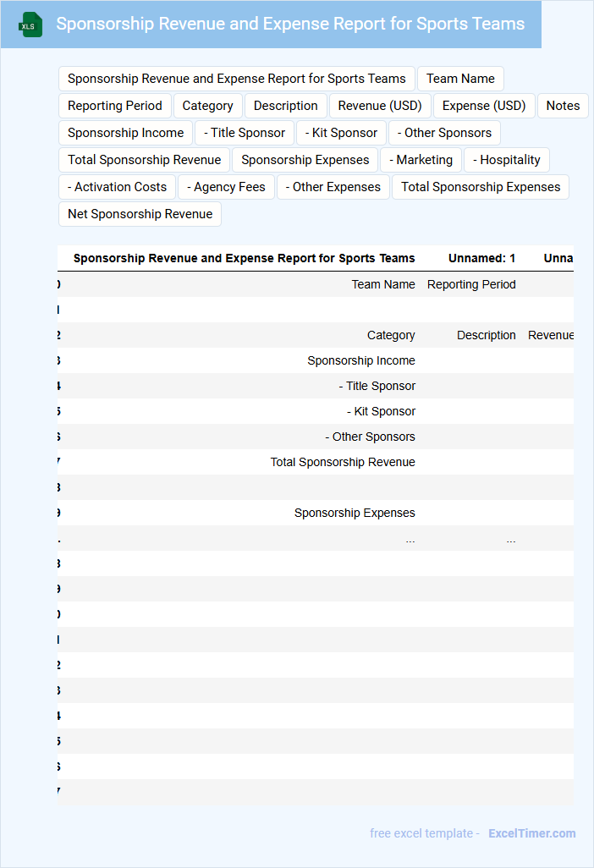This screenshot has height=868, width=594.
Task: Click the Sponsorship Revenue and Expense Report page title
Action: pos(290,24)
